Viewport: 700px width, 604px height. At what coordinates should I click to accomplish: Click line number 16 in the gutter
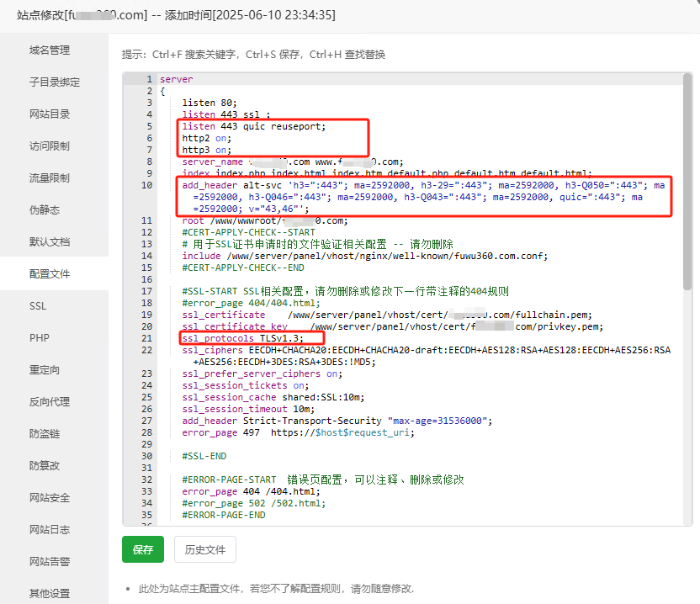coord(147,279)
